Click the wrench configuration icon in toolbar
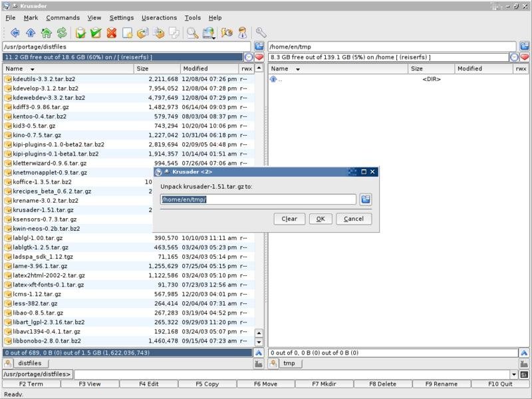 pos(261,33)
